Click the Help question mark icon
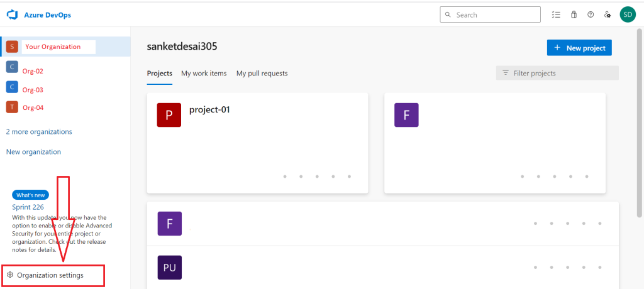Image resolution: width=644 pixels, height=289 pixels. click(591, 14)
